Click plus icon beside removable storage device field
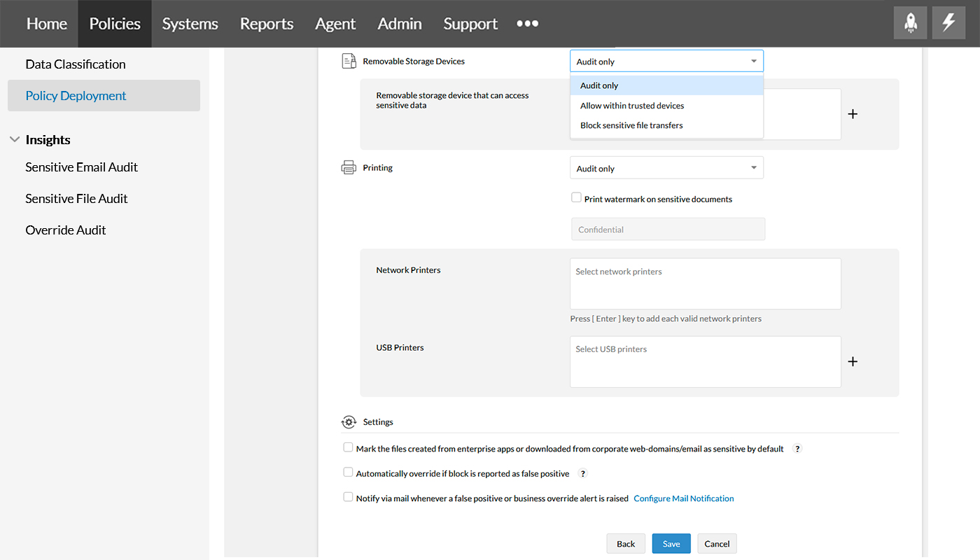The image size is (980, 560). click(x=853, y=114)
